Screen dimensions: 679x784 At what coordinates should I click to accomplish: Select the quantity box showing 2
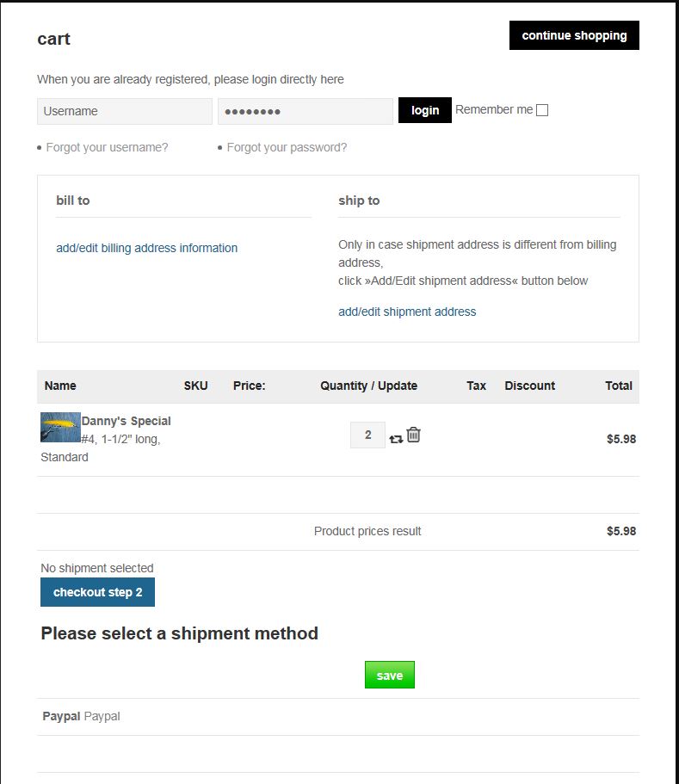(367, 435)
